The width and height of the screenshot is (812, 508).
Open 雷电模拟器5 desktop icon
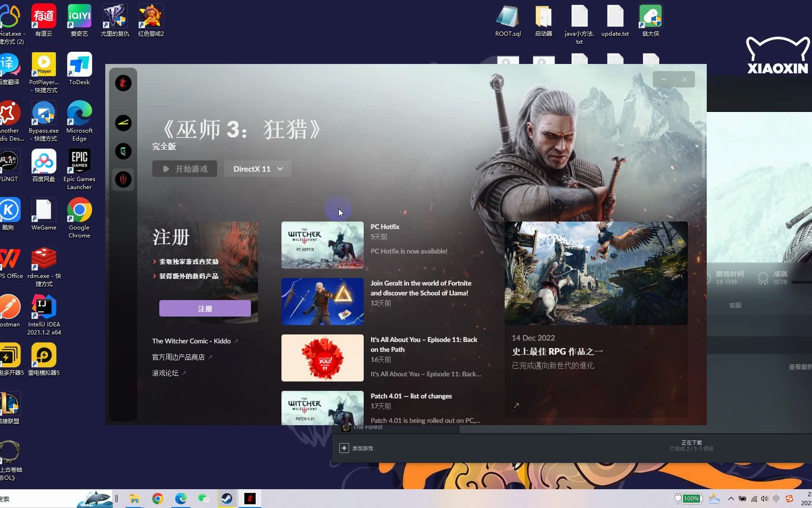point(44,359)
